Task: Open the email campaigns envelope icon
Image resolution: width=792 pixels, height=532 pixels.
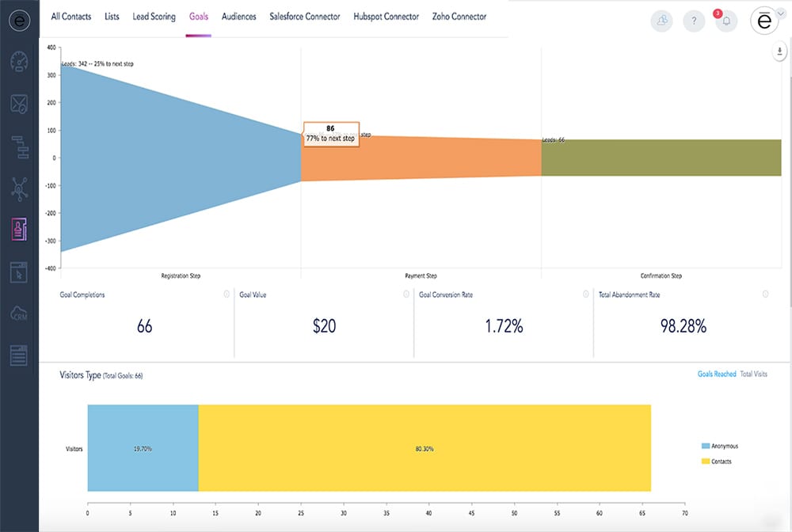Action: pos(19,104)
